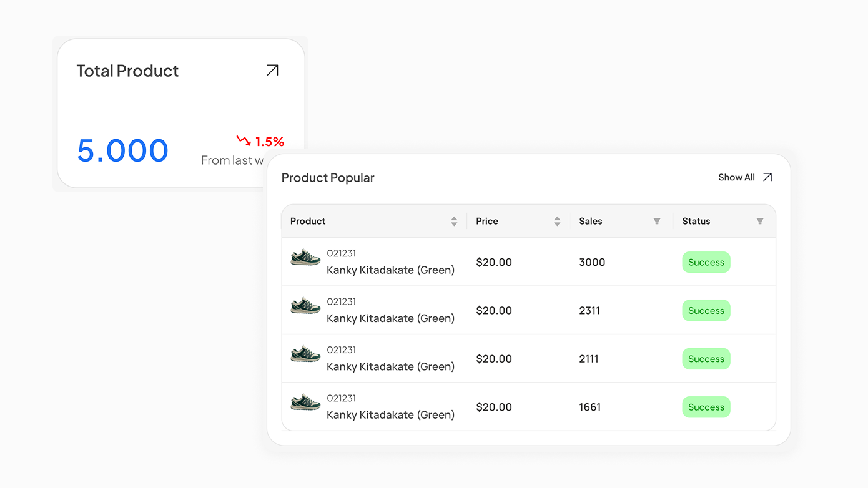Image resolution: width=868 pixels, height=488 pixels.
Task: Click the Product Popular heading
Action: pyautogui.click(x=328, y=178)
